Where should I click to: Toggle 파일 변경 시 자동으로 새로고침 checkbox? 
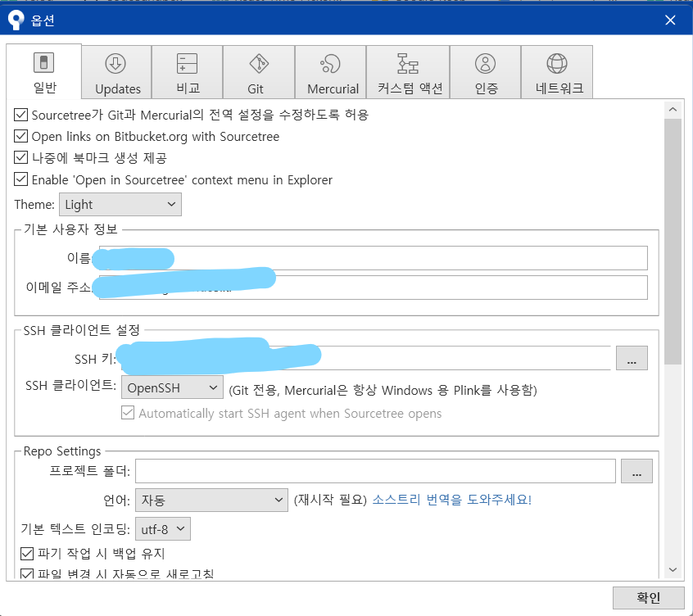click(27, 573)
